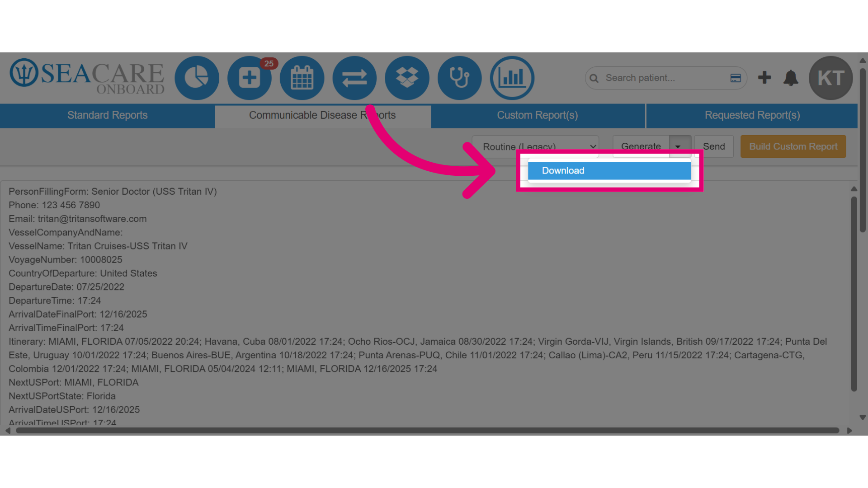Click the report's vertical scrollbar
This screenshot has height=488, width=868.
coord(854,294)
